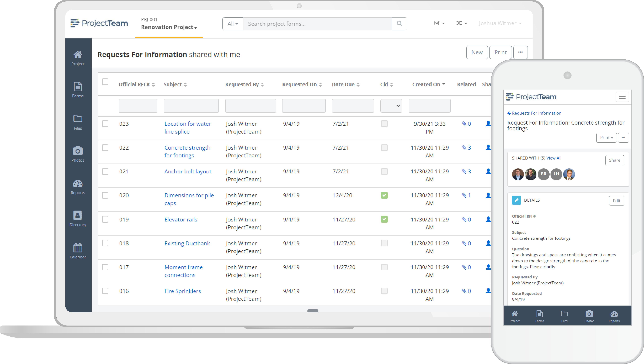The image size is (644, 364).
Task: Sort by Subject column
Action: (175, 85)
